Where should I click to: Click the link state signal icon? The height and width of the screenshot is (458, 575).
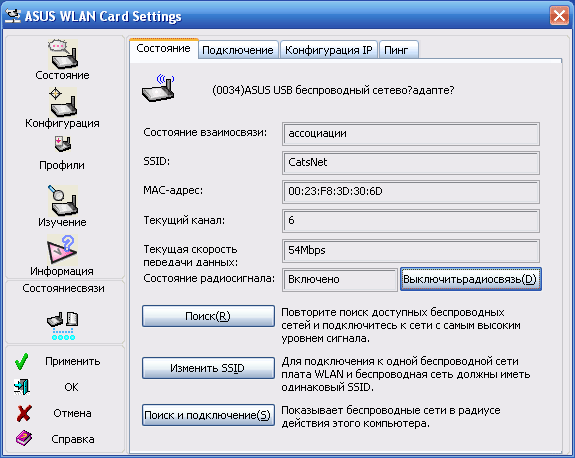(x=63, y=326)
